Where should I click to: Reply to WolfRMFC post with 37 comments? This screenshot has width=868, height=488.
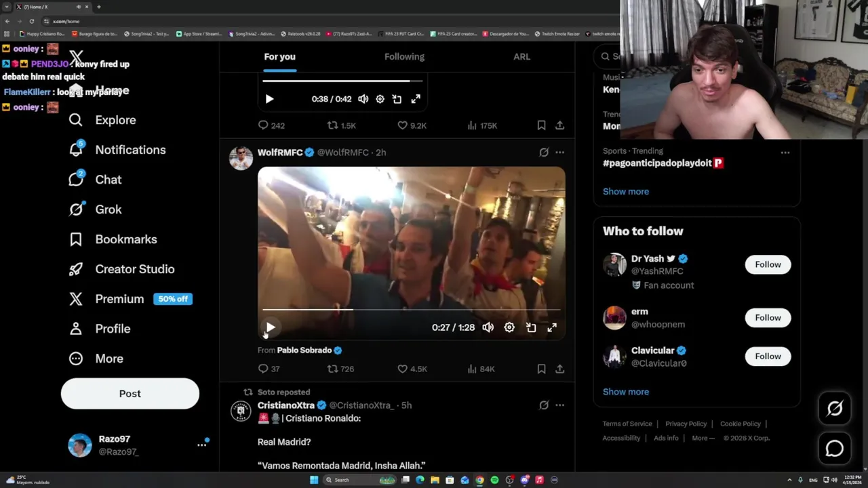(x=269, y=369)
